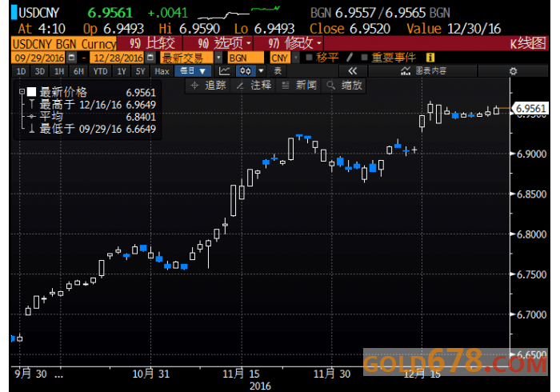Select candlestick chart type icon

[246, 71]
